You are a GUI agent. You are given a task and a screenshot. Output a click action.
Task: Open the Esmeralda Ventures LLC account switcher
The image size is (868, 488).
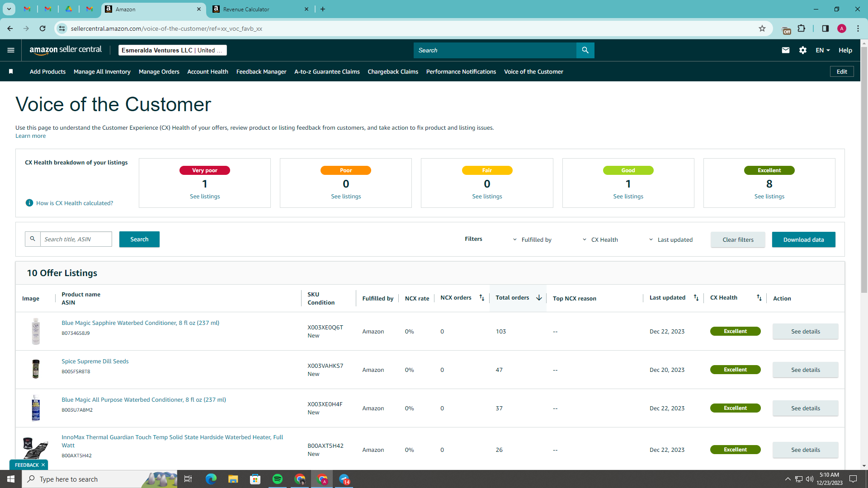click(173, 50)
